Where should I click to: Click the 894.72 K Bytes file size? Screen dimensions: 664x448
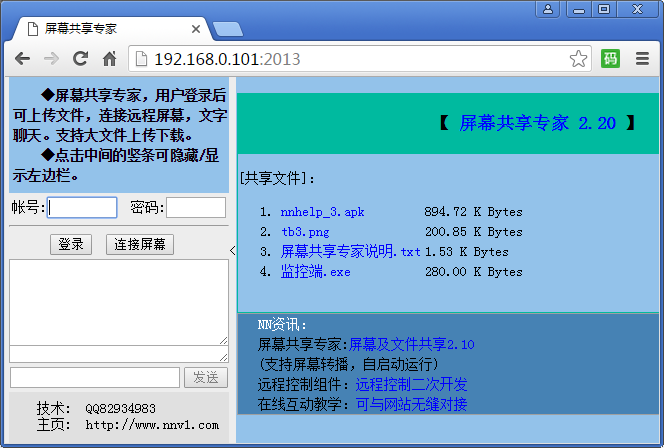tap(473, 212)
